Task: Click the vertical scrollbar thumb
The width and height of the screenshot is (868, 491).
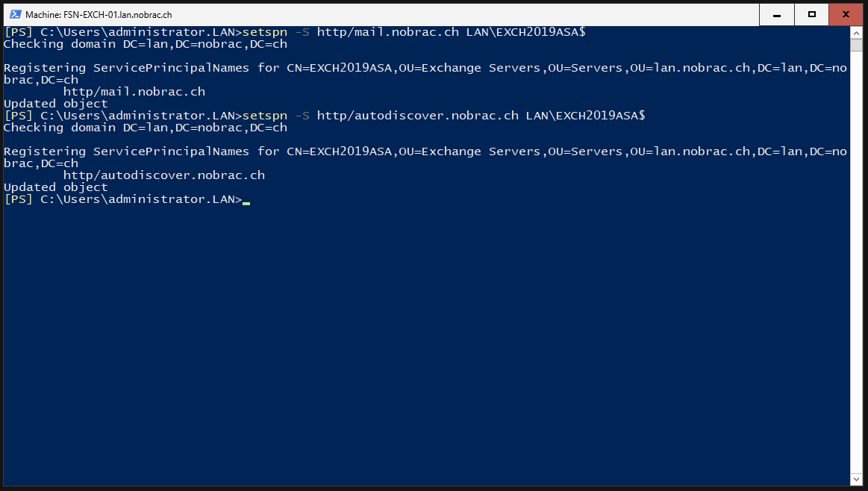Action: tap(856, 46)
